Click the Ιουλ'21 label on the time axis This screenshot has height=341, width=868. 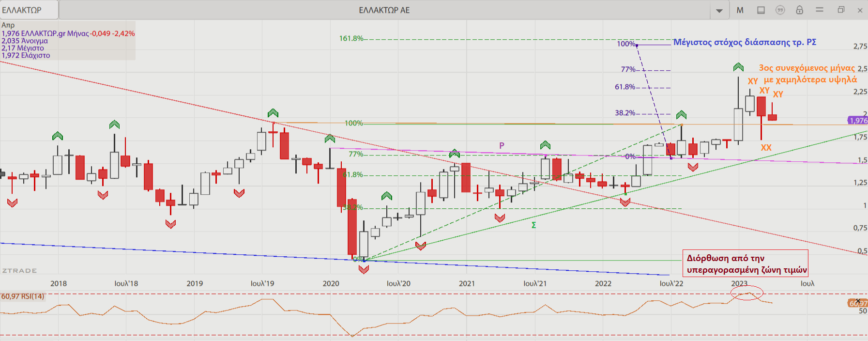point(535,283)
